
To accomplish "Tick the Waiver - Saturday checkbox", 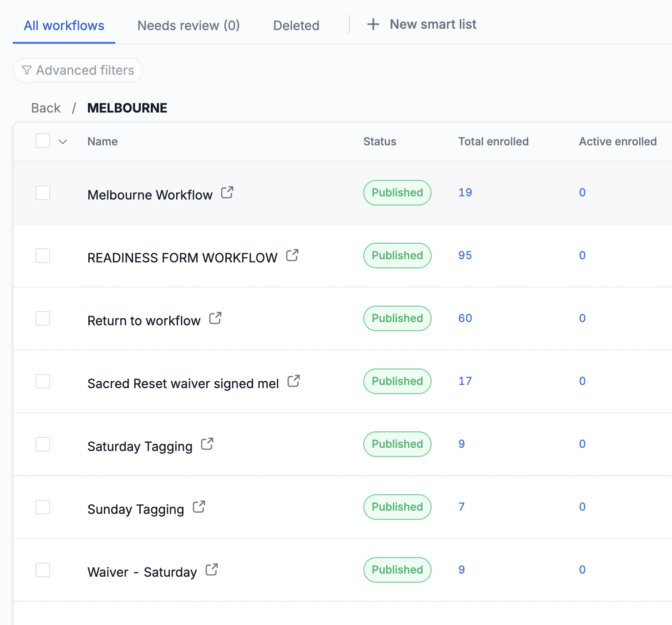I will pos(43,570).
